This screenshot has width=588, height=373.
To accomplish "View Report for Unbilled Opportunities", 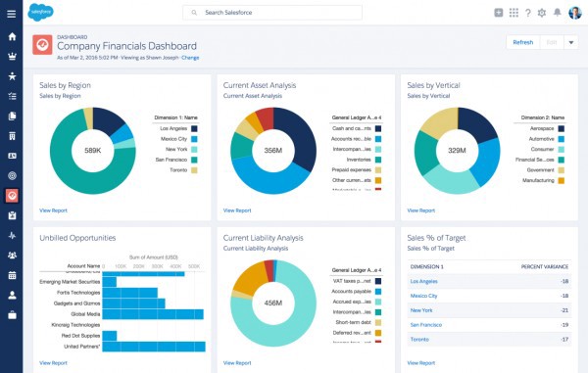I will tap(53, 363).
